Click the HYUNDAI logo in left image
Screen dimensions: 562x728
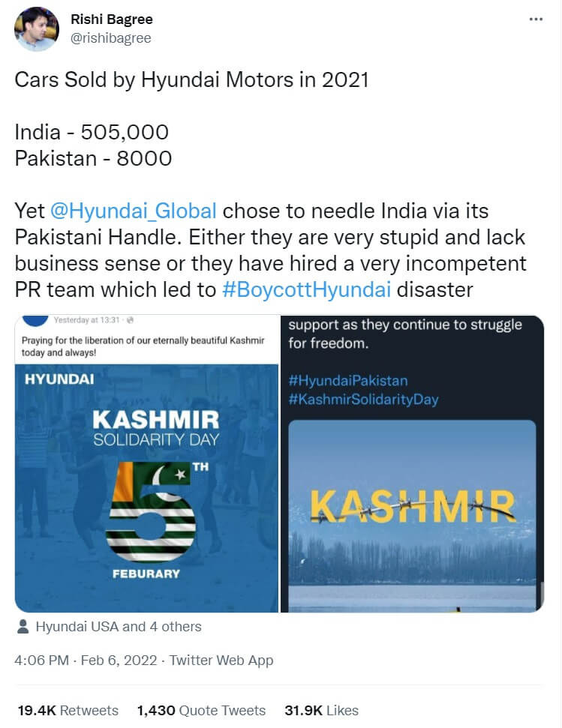pyautogui.click(x=59, y=379)
